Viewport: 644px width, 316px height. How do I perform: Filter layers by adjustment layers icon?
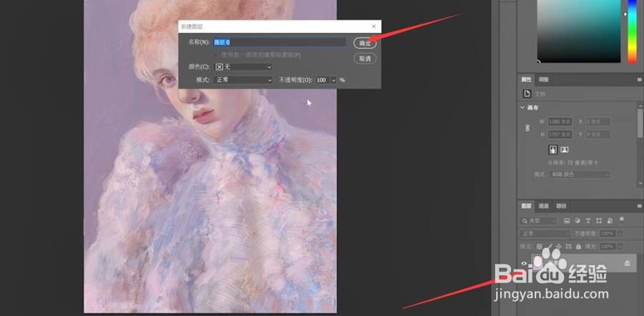[578, 221]
